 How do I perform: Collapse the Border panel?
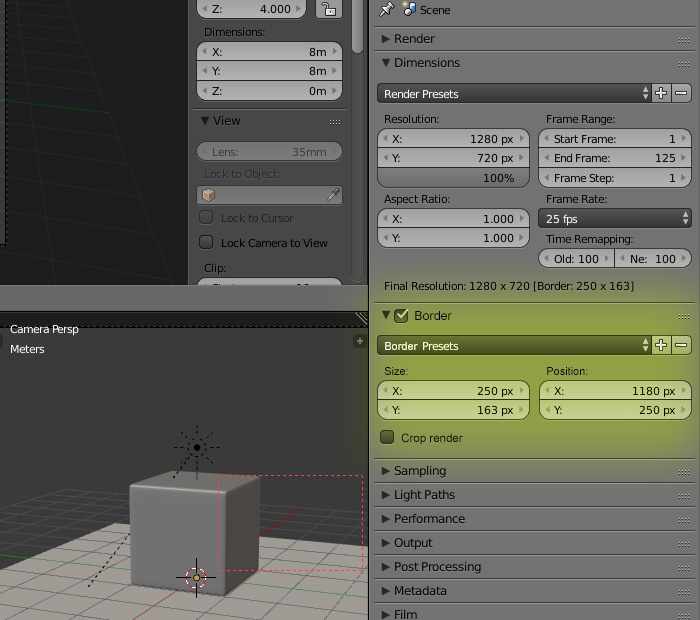(386, 315)
